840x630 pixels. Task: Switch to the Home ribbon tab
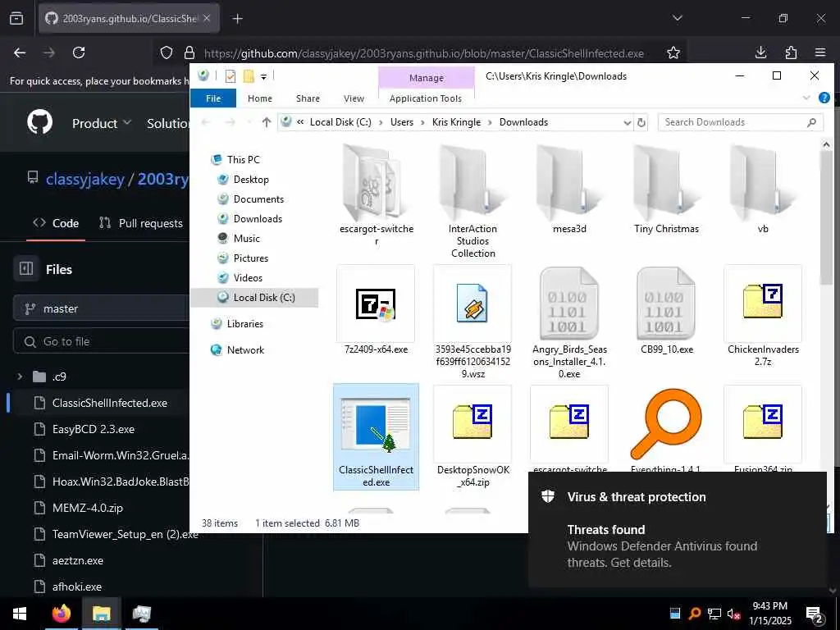pos(260,98)
